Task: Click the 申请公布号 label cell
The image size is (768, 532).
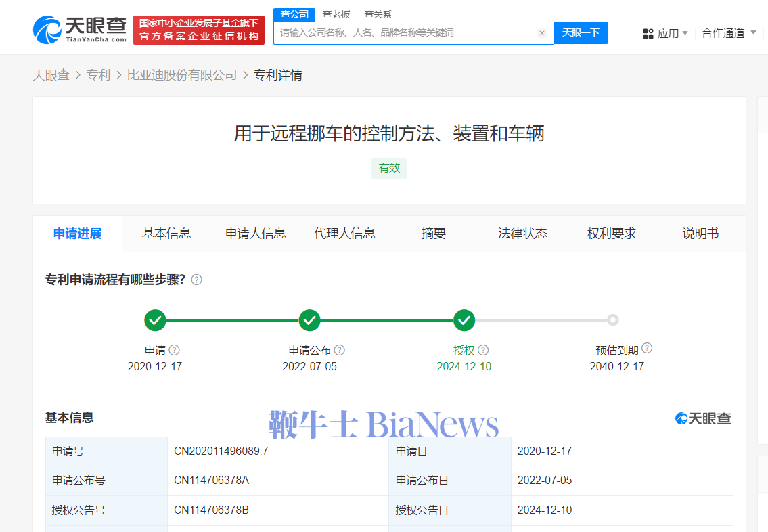Action: (x=106, y=481)
